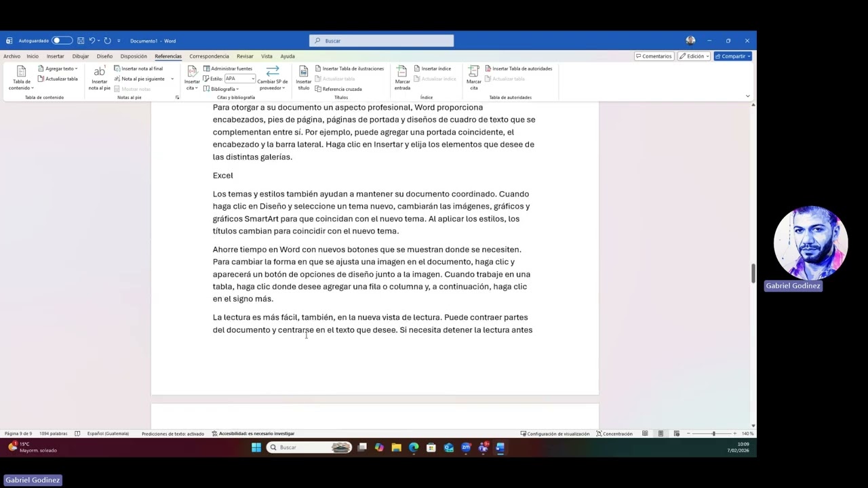The width and height of the screenshot is (868, 488).
Task: Click Accesibilidad: es necesario investigar
Action: (253, 434)
